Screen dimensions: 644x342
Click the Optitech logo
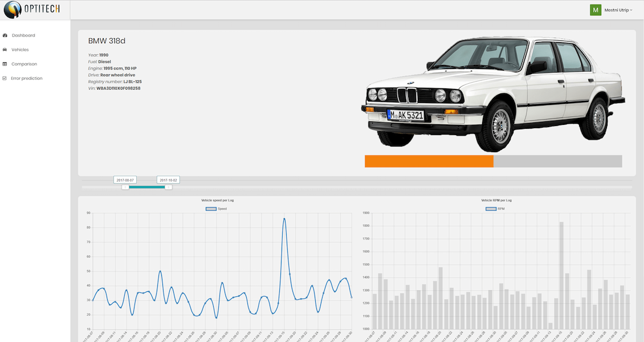[32, 10]
